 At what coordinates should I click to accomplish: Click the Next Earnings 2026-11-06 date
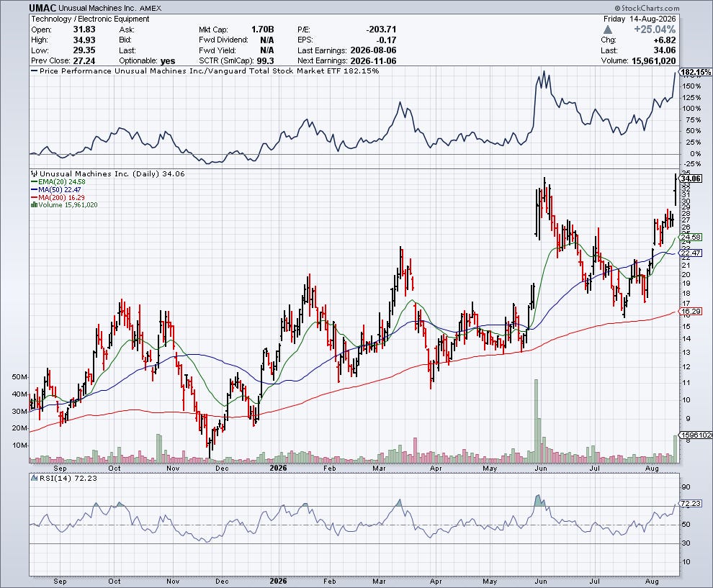(x=373, y=61)
